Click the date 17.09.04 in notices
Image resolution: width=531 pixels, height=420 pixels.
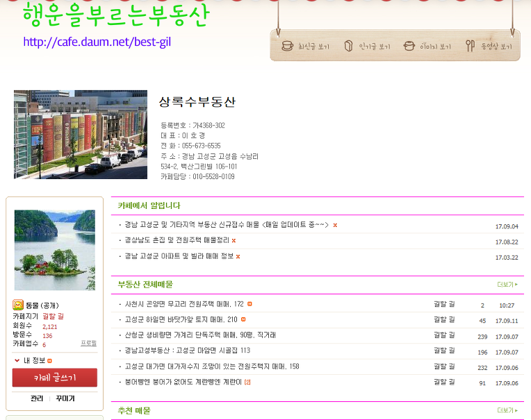coord(507,226)
